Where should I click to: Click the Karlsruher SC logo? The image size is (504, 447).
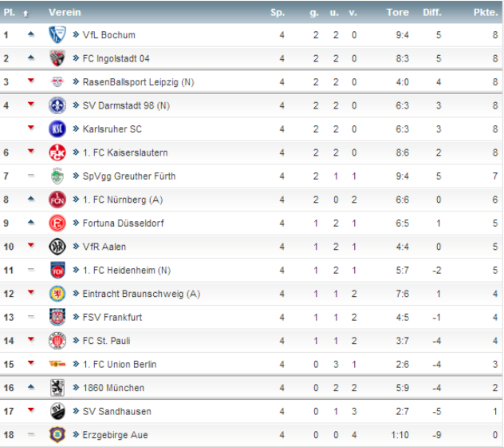point(57,129)
